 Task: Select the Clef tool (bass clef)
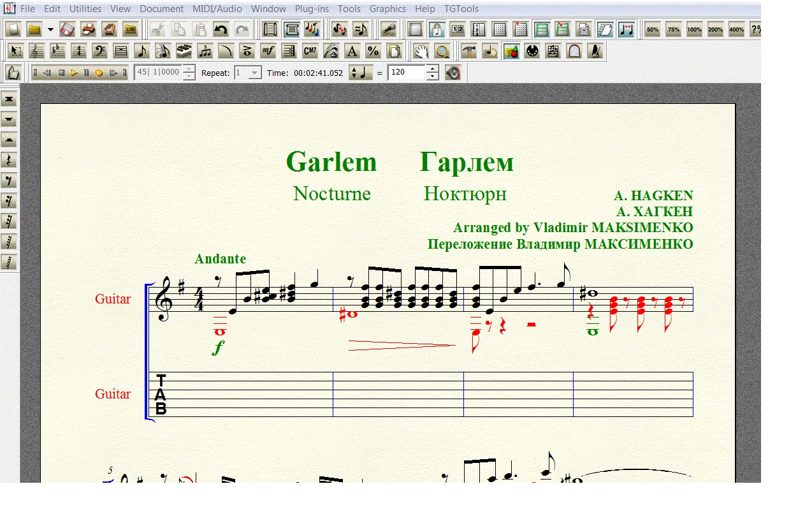click(x=99, y=52)
